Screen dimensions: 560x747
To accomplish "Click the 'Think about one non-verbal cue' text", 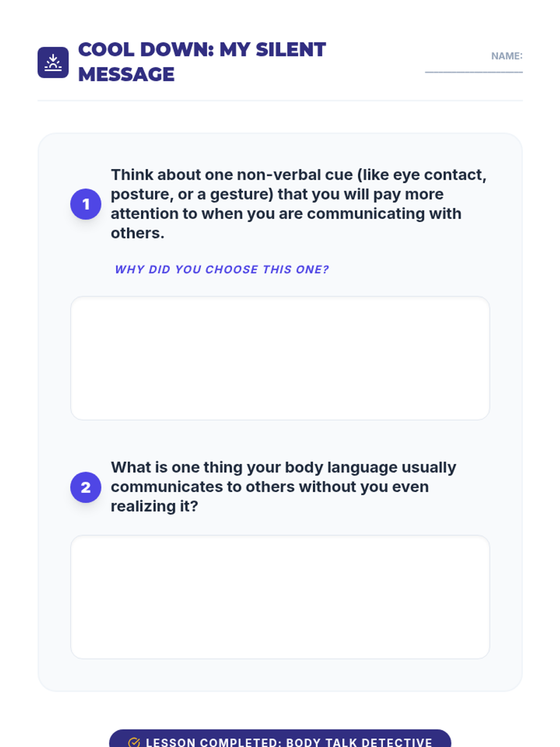I will [231, 175].
